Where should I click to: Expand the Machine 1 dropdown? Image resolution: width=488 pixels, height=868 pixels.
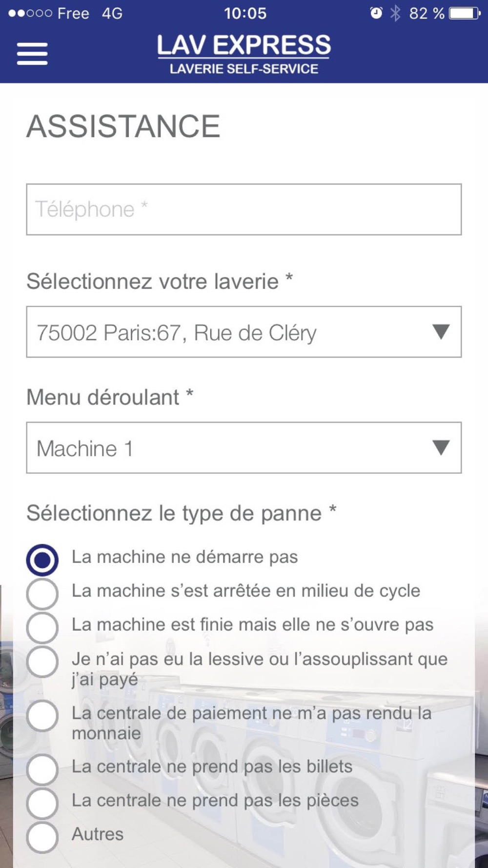click(244, 448)
